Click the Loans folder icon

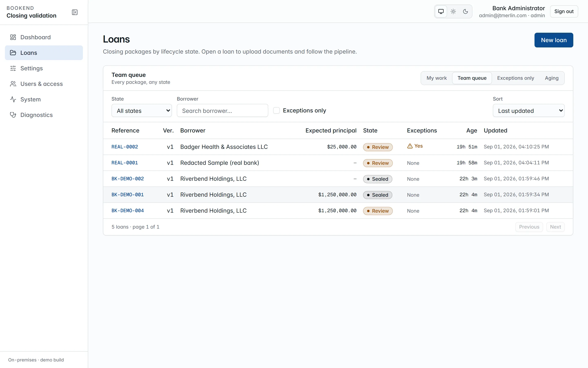pyautogui.click(x=13, y=53)
